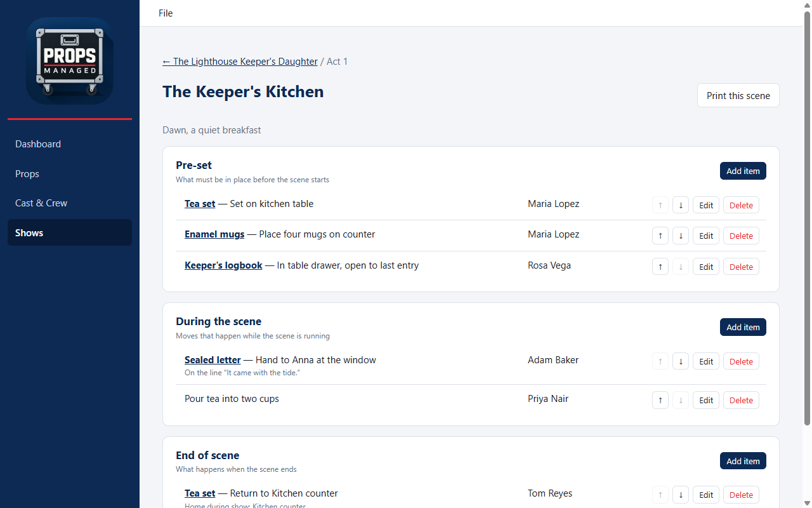Go back to The Lighthouse Keeper's Daughter
Image resolution: width=812 pixels, height=508 pixels.
(240, 62)
